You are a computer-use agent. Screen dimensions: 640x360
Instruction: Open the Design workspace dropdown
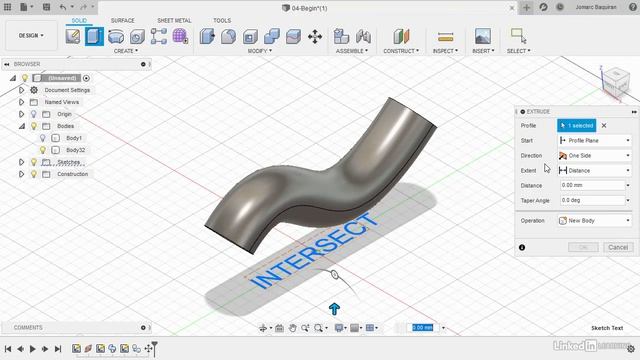[31, 36]
